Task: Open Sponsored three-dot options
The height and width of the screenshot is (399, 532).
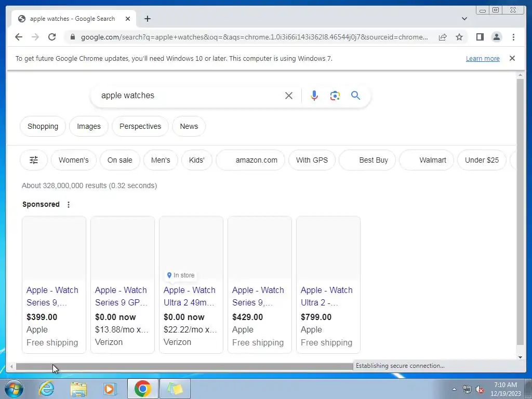Action: 69,205
